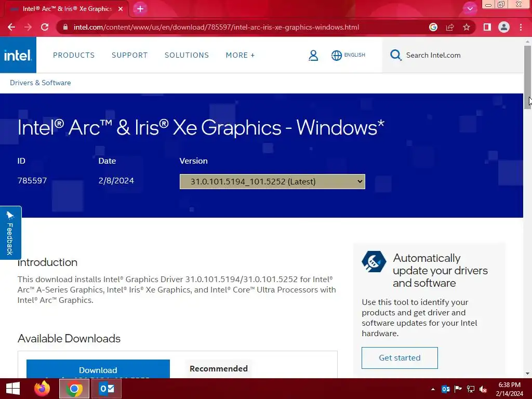View site info lock icon

[x=65, y=27]
